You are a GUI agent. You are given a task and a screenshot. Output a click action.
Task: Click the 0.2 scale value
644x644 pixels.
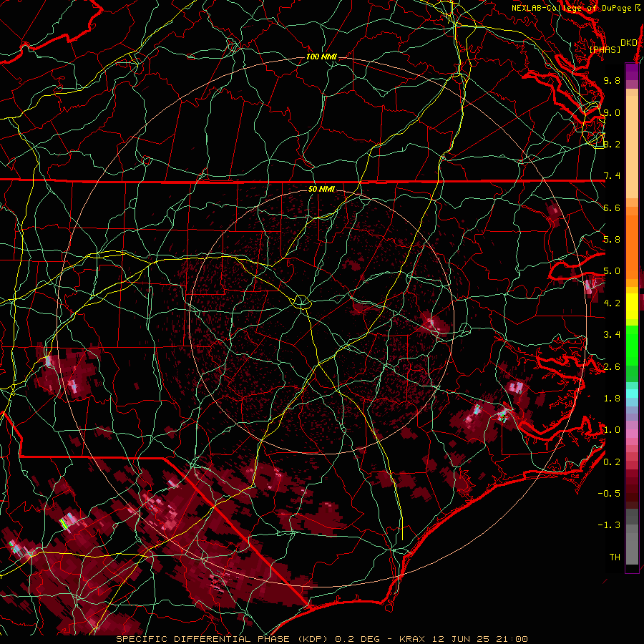pyautogui.click(x=612, y=462)
